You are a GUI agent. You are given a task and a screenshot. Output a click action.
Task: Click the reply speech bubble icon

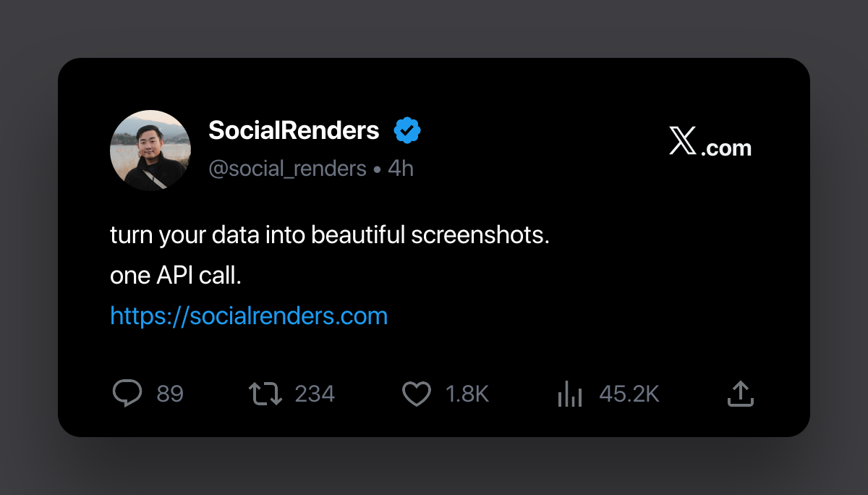(x=127, y=394)
